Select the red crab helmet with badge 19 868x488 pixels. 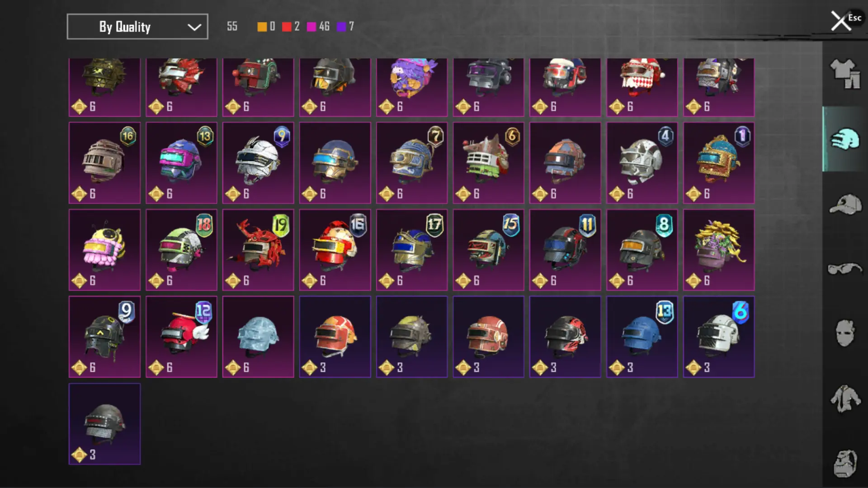[x=258, y=250]
